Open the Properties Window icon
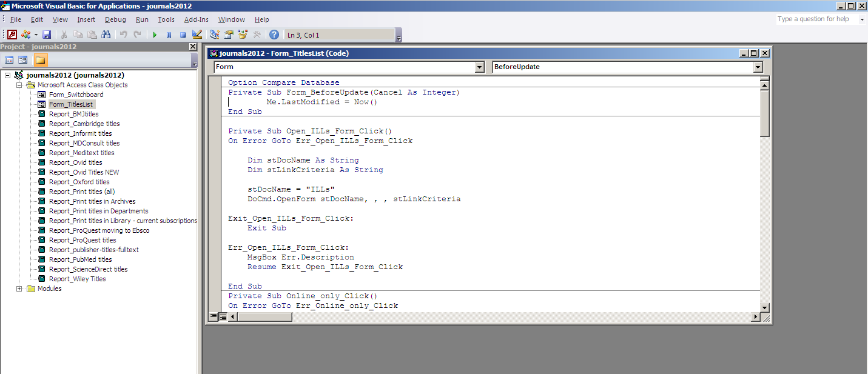Viewport: 868px width, 374px height. (229, 35)
